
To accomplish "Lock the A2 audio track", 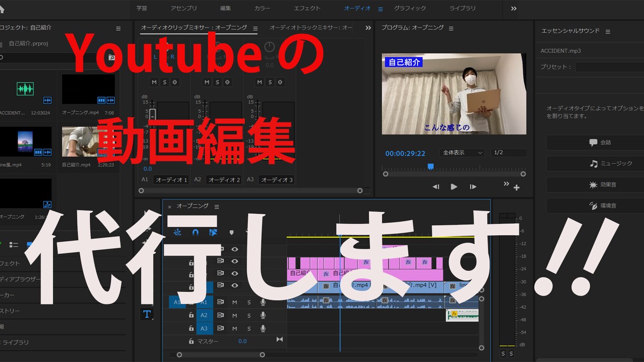I will pos(191,315).
